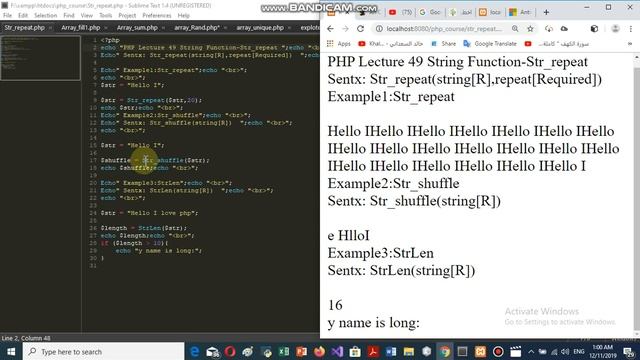
Task: Expand the bookmarks overflow chevron
Action: (x=630, y=44)
